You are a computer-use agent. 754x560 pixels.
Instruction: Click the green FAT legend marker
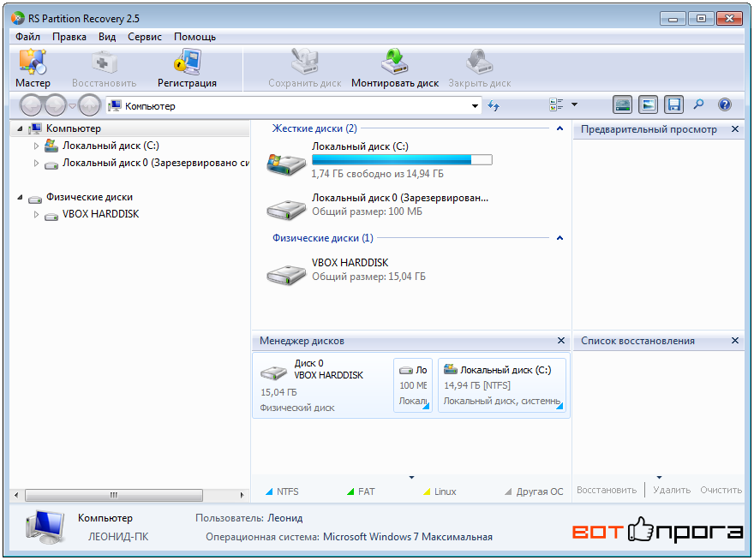350,491
